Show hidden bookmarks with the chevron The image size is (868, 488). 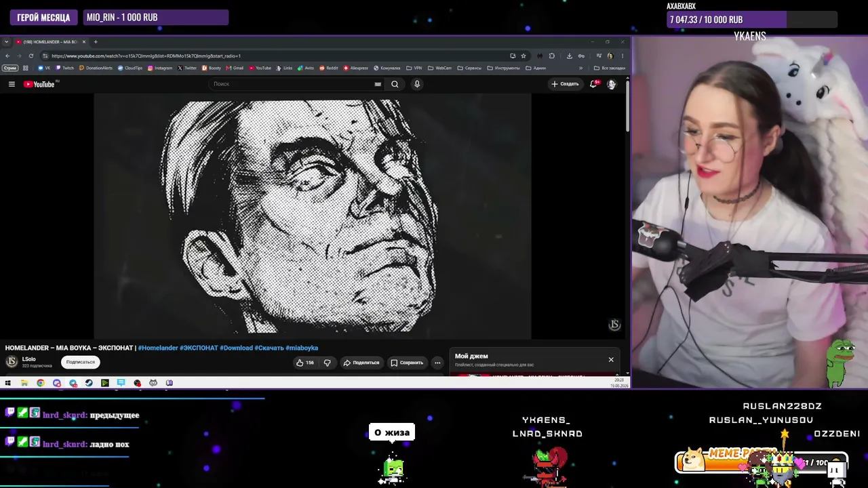pyautogui.click(x=580, y=68)
